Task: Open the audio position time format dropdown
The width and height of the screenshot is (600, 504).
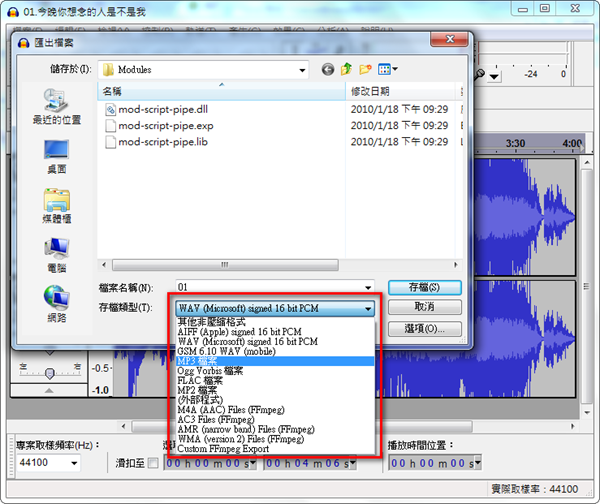Action: [x=478, y=463]
